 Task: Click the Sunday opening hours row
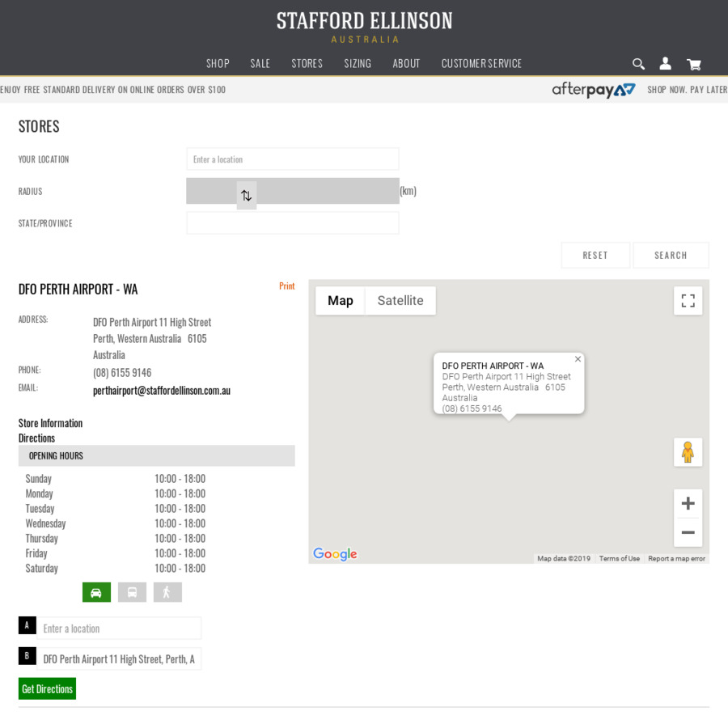point(116,479)
